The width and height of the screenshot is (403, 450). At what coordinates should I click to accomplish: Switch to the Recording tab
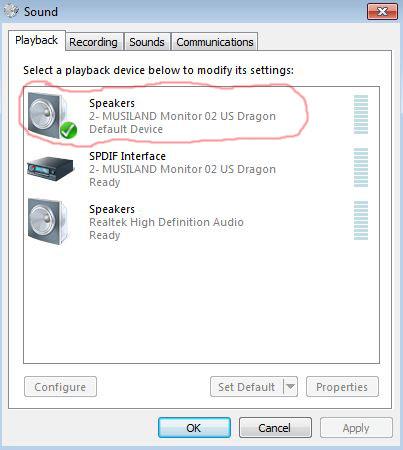coord(93,42)
